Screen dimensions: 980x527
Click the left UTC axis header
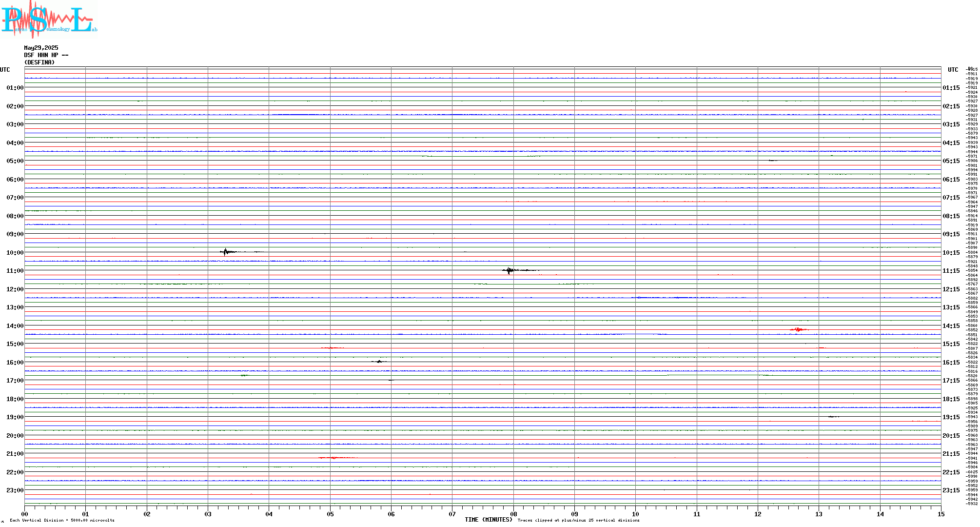click(5, 70)
